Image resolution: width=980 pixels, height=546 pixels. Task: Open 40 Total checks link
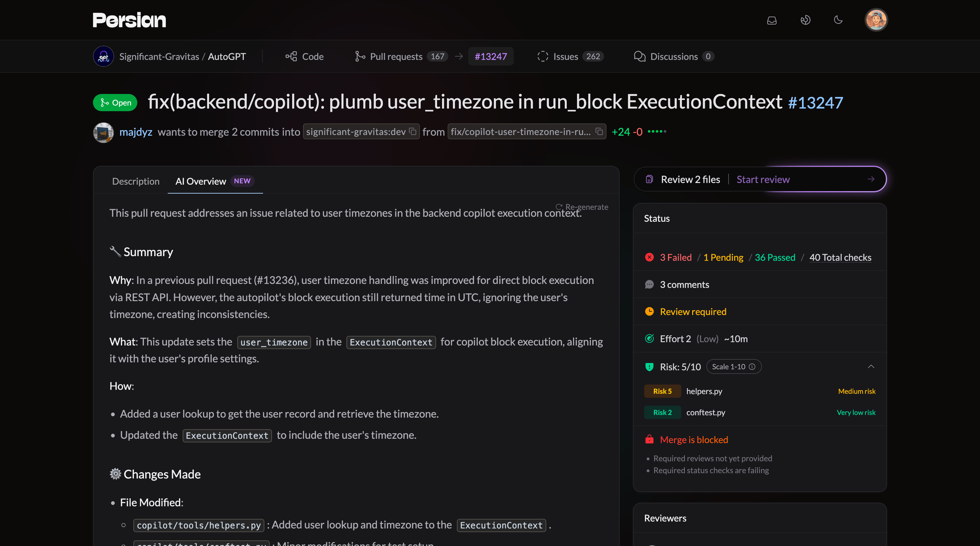click(840, 257)
